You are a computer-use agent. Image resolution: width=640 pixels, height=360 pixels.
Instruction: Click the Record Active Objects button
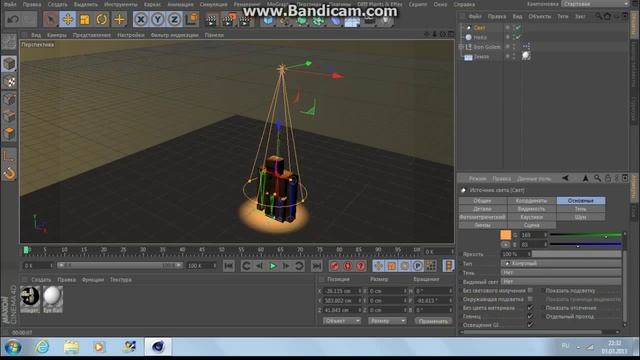point(334,266)
